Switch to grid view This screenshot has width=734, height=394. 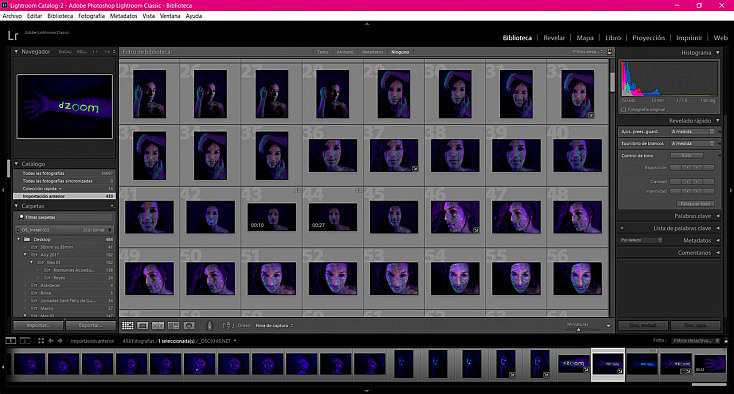point(127,326)
